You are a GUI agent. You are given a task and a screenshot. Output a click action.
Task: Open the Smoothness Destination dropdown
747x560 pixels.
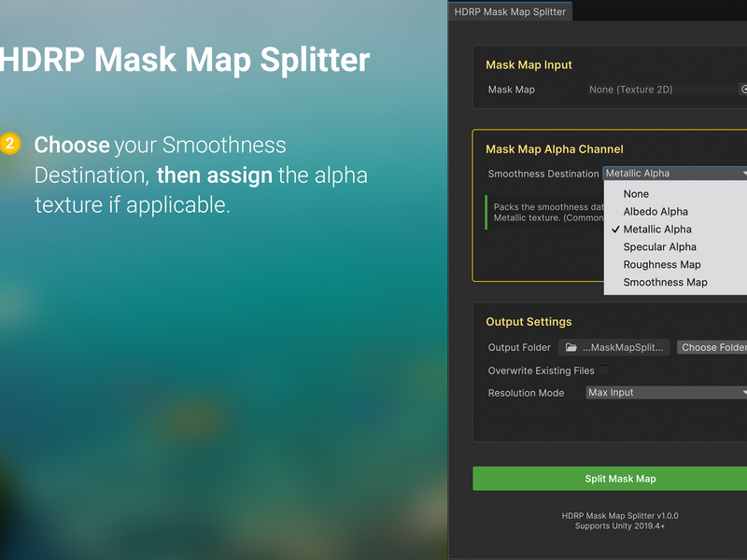click(x=674, y=174)
